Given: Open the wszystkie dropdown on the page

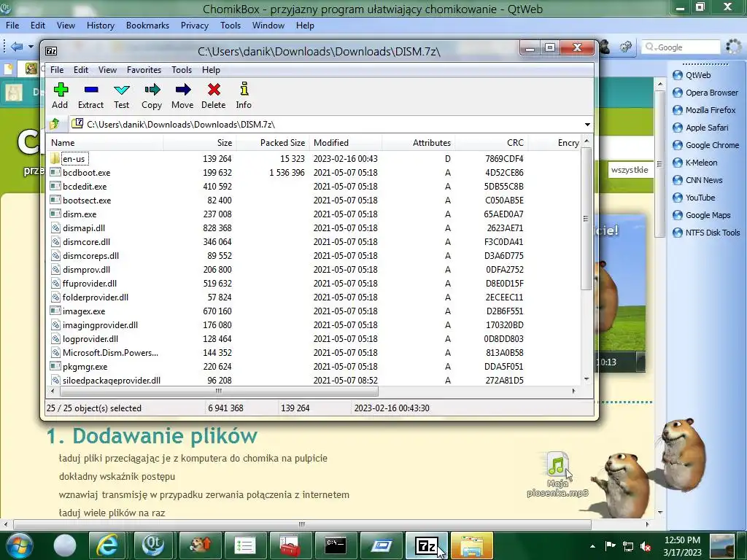Looking at the screenshot, I should pos(630,169).
